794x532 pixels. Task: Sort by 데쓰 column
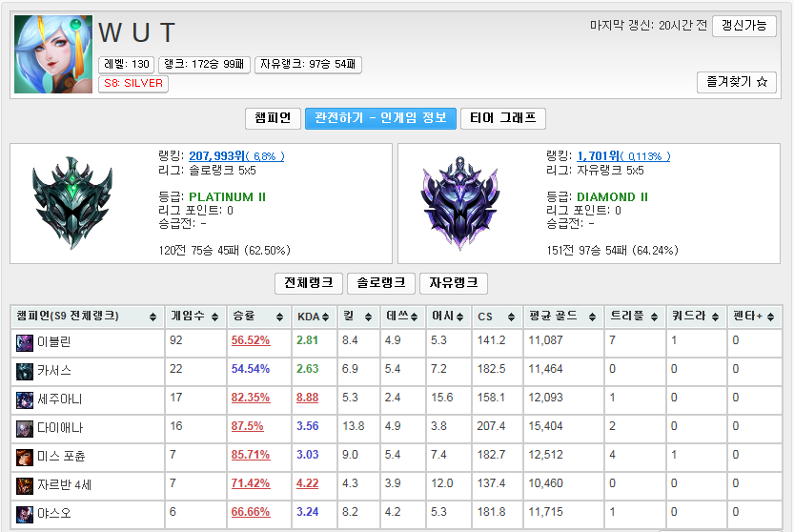point(402,317)
